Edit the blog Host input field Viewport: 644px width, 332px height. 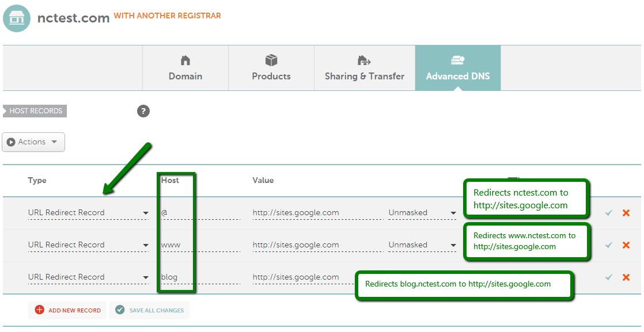click(x=200, y=277)
